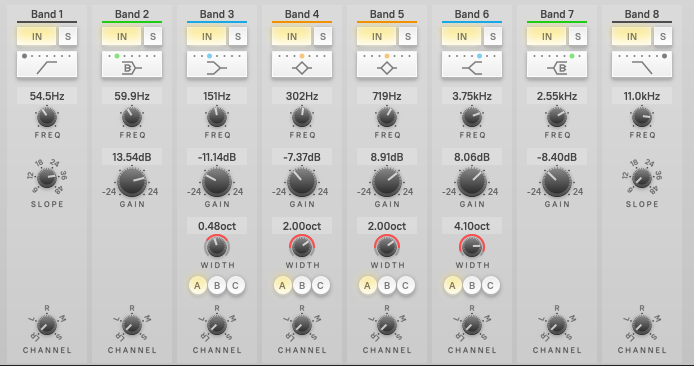The image size is (694, 366).
Task: Click Band 8 low-pass filter shape icon
Action: pyautogui.click(x=642, y=65)
